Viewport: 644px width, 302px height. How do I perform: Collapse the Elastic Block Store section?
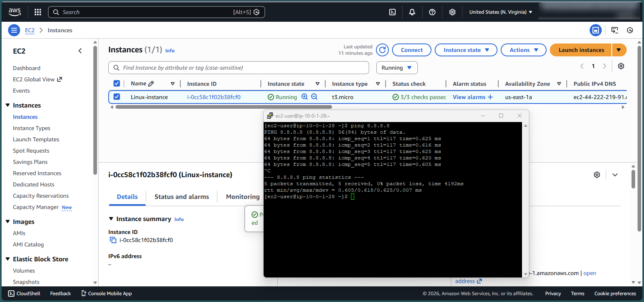8,259
